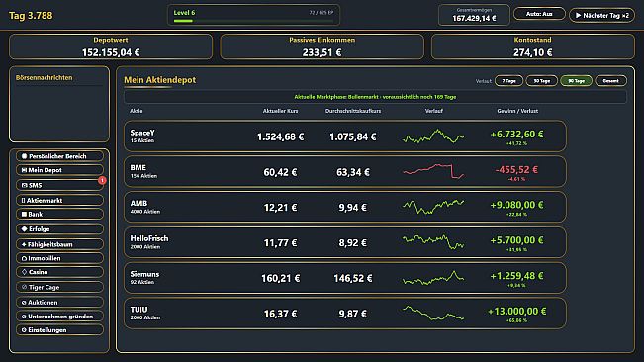
Task: Open the SMS menu entry
Action: pos(59,185)
